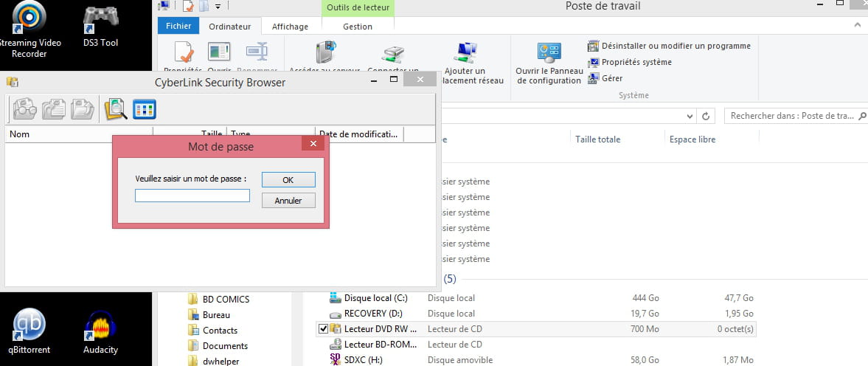Screen dimensions: 868x366
Task: Select the Bureau folder in navigation pane
Action: (x=216, y=314)
